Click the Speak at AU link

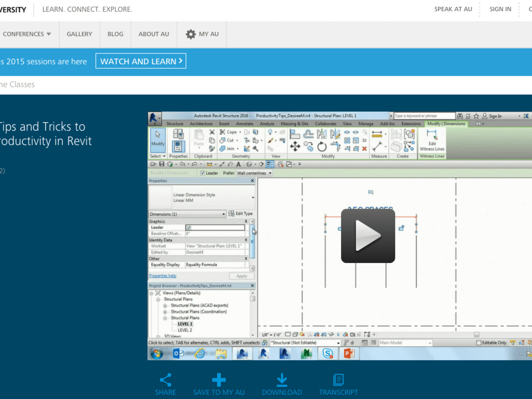tap(453, 9)
